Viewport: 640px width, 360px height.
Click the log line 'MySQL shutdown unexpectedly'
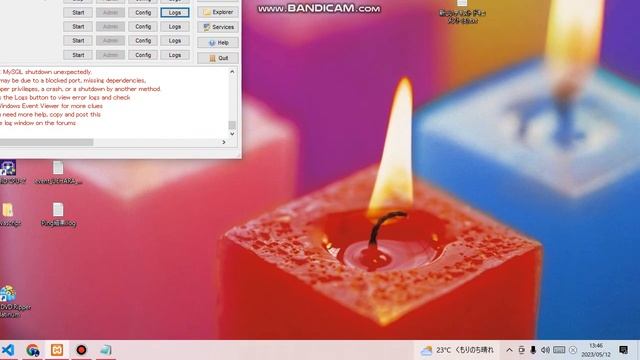tap(47, 72)
